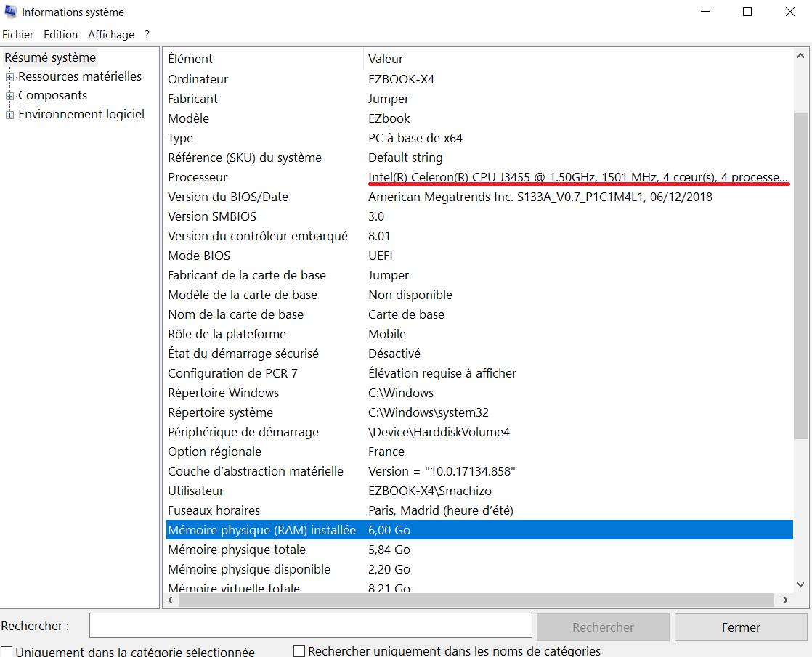The height and width of the screenshot is (657, 812).
Task: Select Configuration de PCR 7 row
Action: click(x=479, y=374)
